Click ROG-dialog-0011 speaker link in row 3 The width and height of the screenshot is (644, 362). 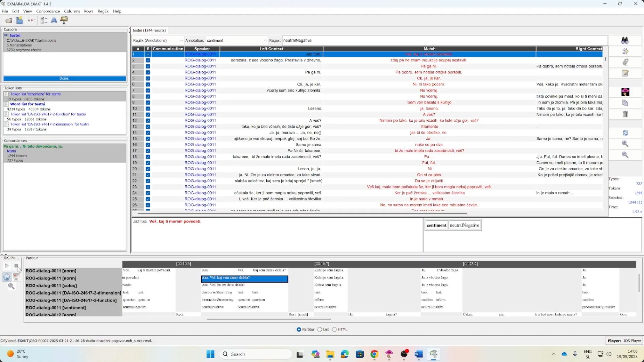pos(200,66)
